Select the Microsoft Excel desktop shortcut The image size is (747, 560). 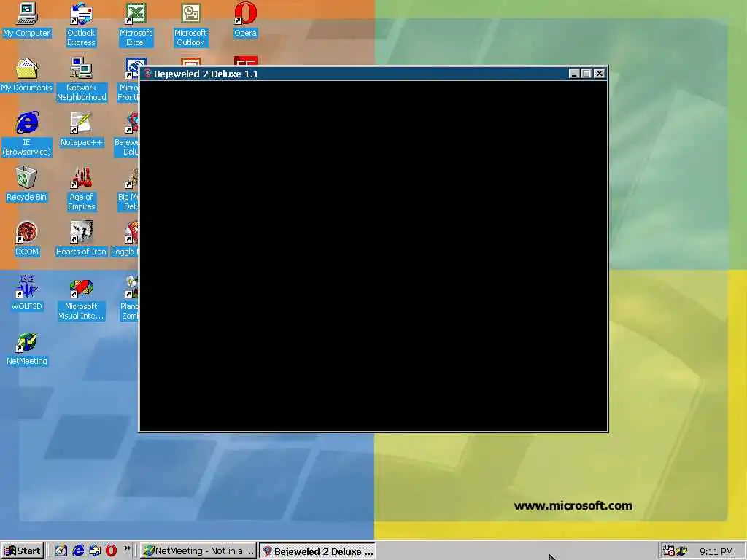click(136, 25)
